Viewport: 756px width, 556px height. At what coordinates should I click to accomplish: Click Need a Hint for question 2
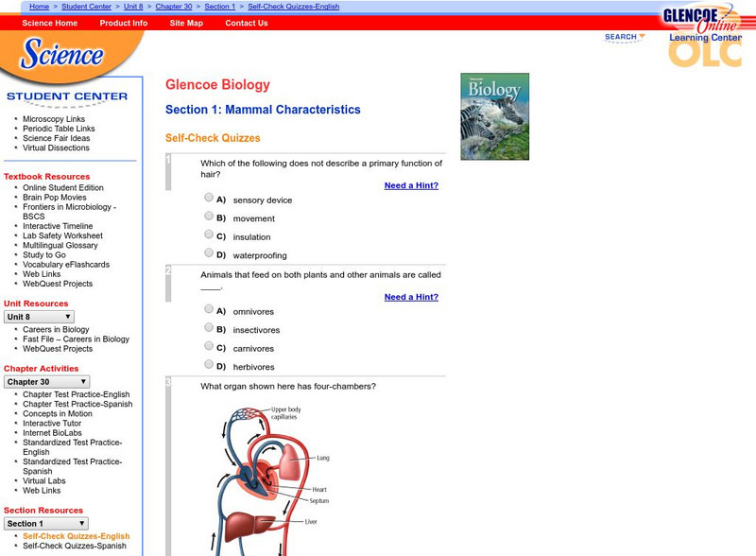[x=411, y=297]
